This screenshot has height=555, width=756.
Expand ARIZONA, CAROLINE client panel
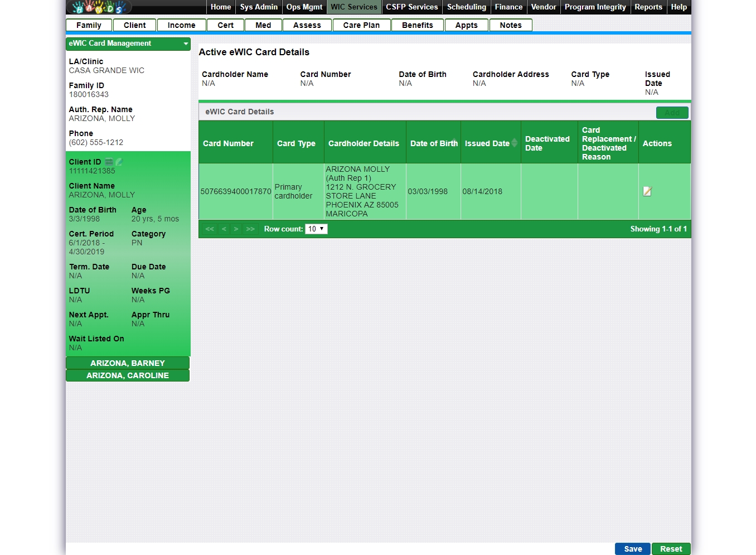tap(128, 375)
